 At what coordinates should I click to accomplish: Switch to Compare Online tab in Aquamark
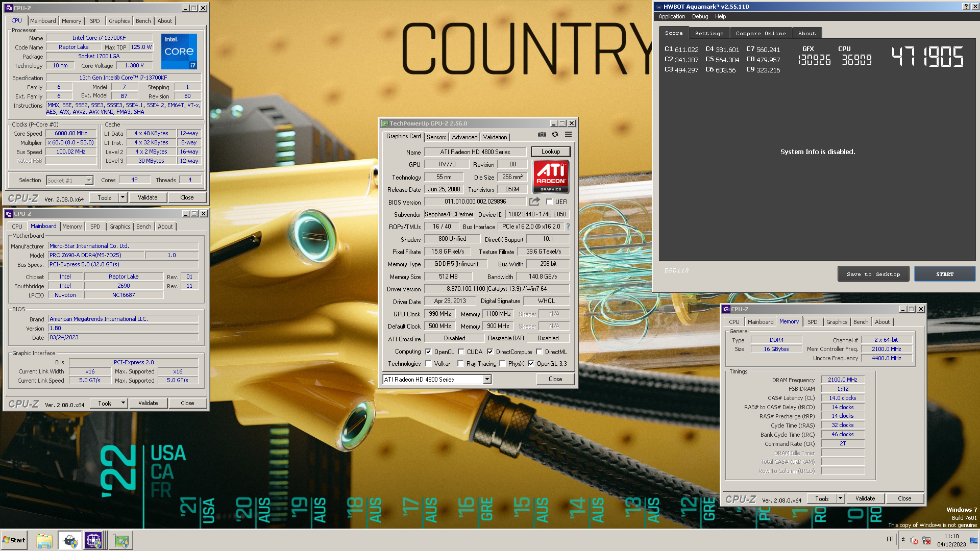(761, 33)
